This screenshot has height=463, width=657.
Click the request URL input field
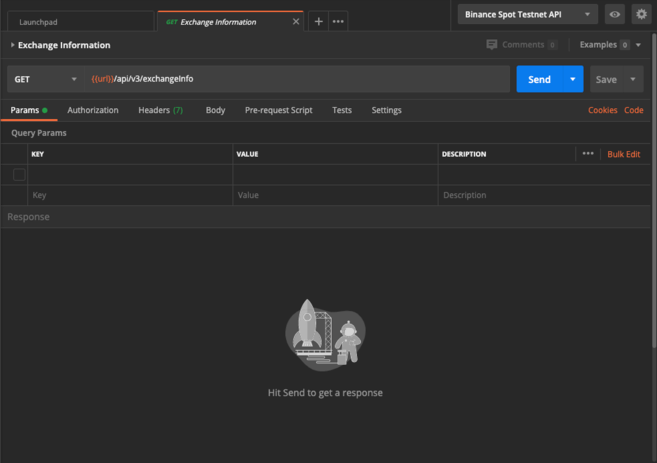click(300, 79)
